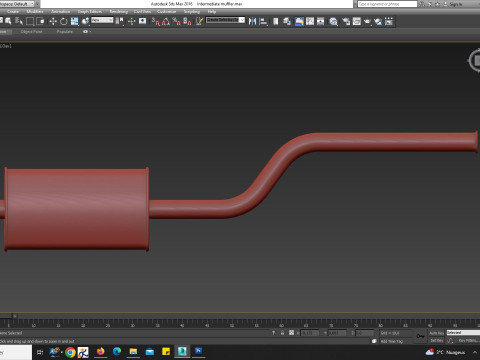Image resolution: width=480 pixels, height=360 pixels.
Task: Open the Schematic View
Action: coord(321,21)
